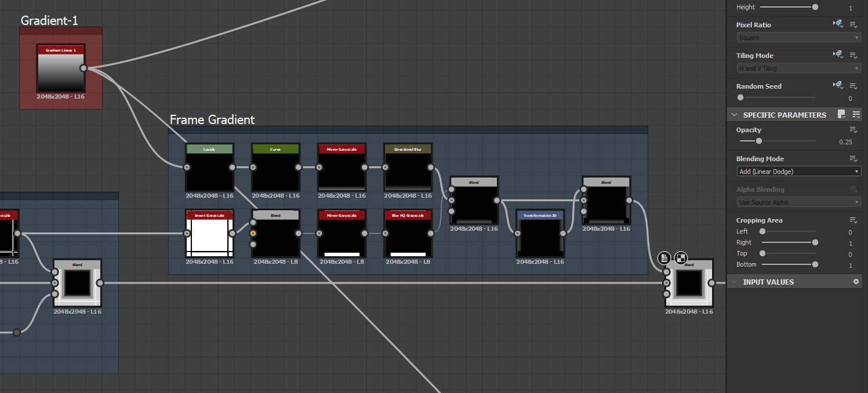
Task: Open the Cropping Area parameter menu icon
Action: pos(854,220)
